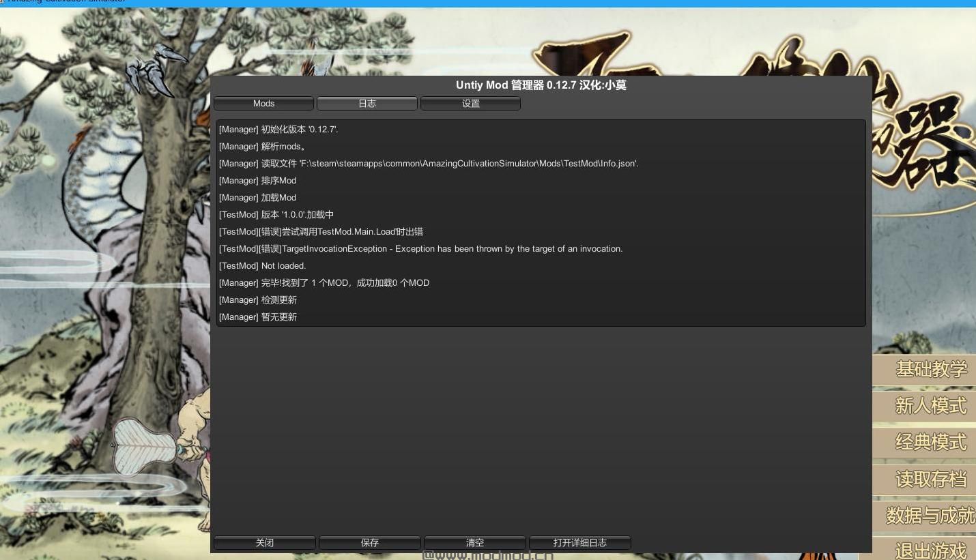976x560 pixels.
Task: Click the '[Manager] 暂无更新' log line
Action: (258, 317)
